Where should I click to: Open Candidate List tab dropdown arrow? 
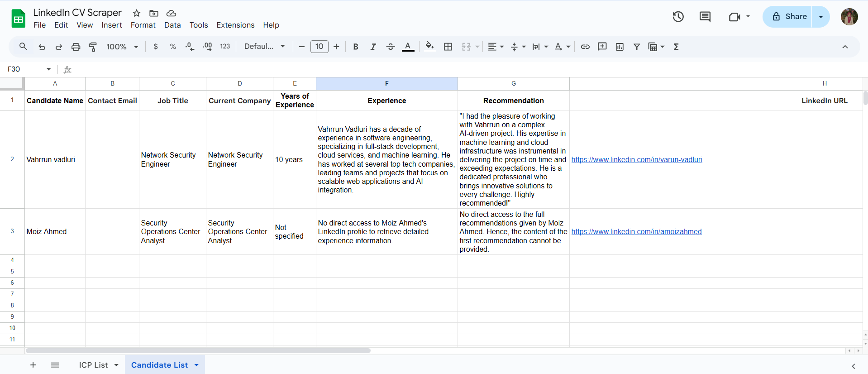(196, 365)
